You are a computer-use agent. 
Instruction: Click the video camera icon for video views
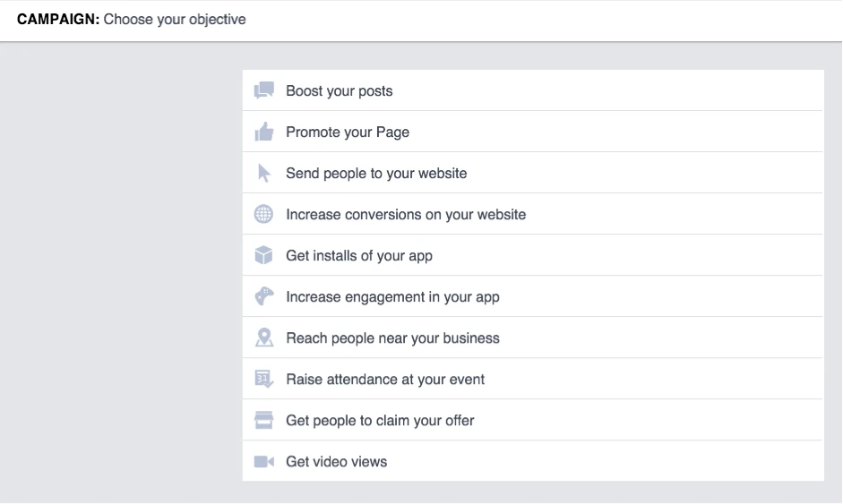point(264,462)
